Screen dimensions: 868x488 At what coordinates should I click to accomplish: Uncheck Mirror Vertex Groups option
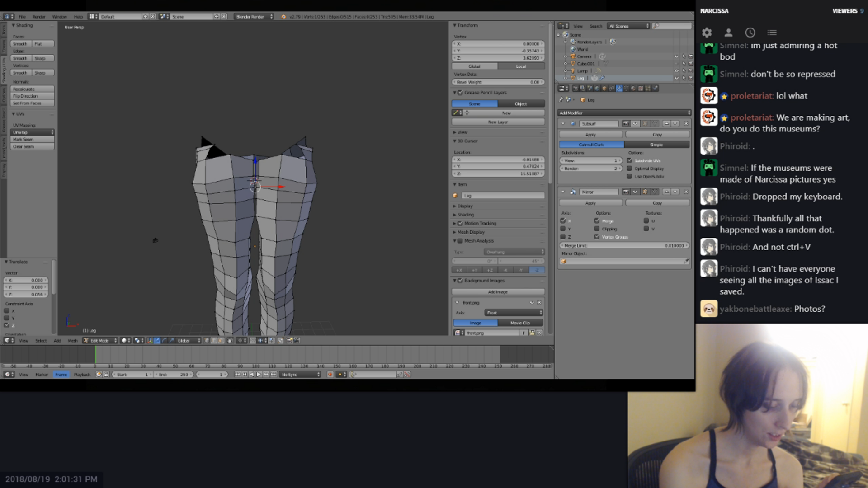point(597,237)
